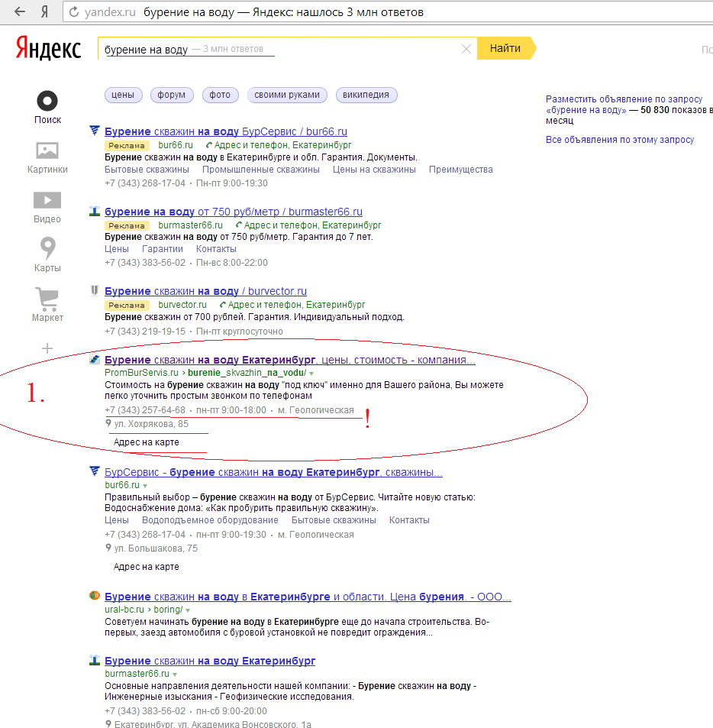Open Маркет in sidebar
The width and height of the screenshot is (713, 728).
tap(47, 305)
